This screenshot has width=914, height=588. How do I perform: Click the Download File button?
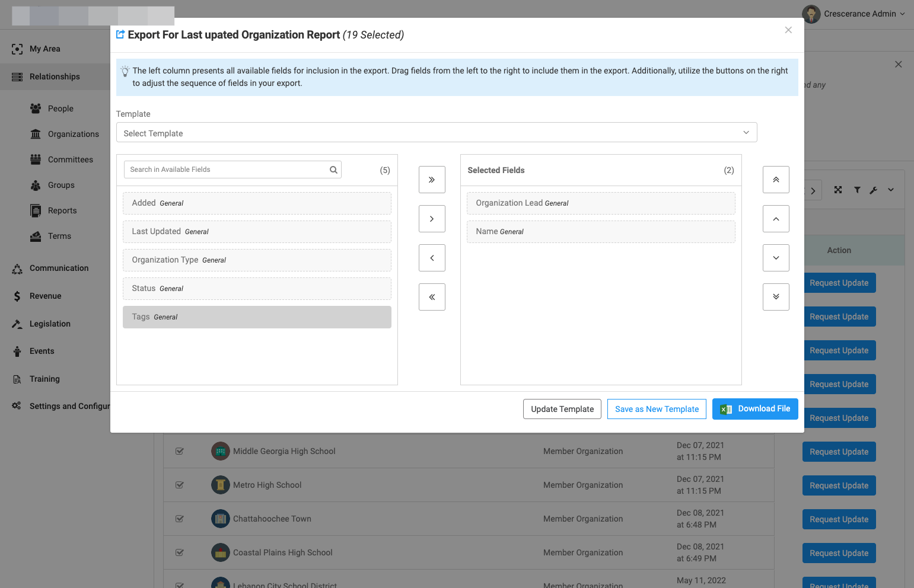click(x=755, y=409)
